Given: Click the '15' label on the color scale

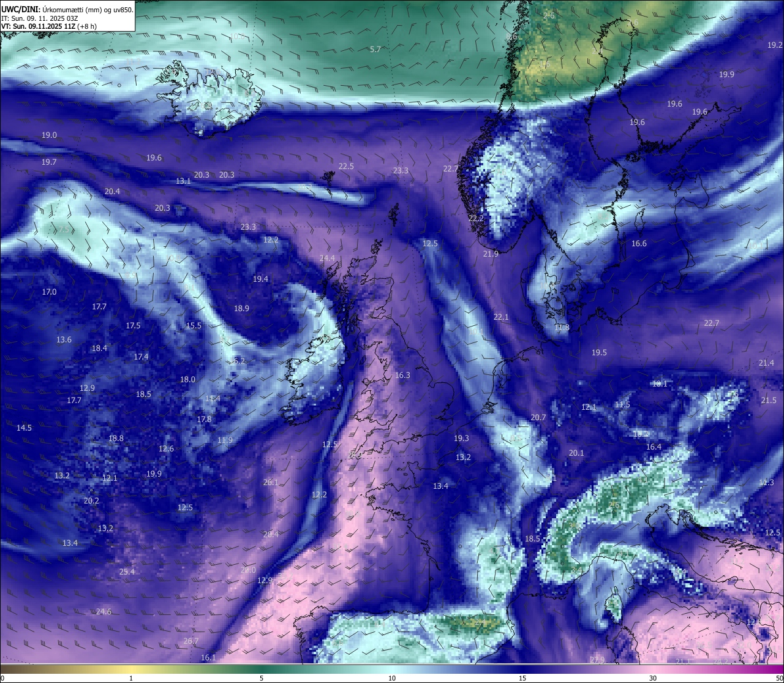Looking at the screenshot, I should 522,678.
